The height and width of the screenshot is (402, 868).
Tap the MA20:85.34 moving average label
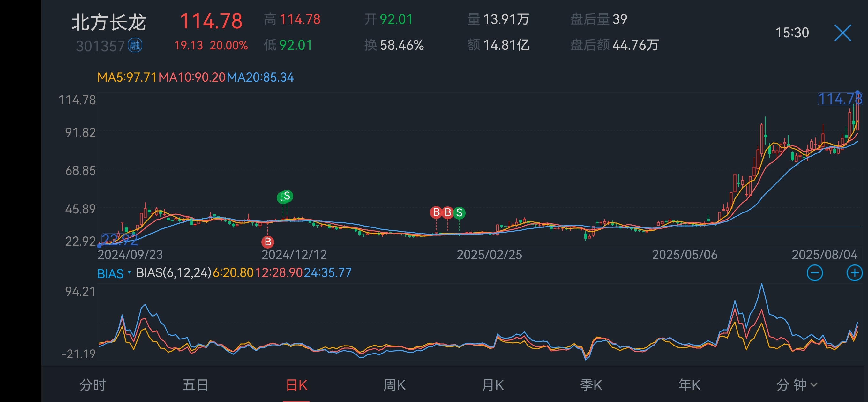point(260,78)
